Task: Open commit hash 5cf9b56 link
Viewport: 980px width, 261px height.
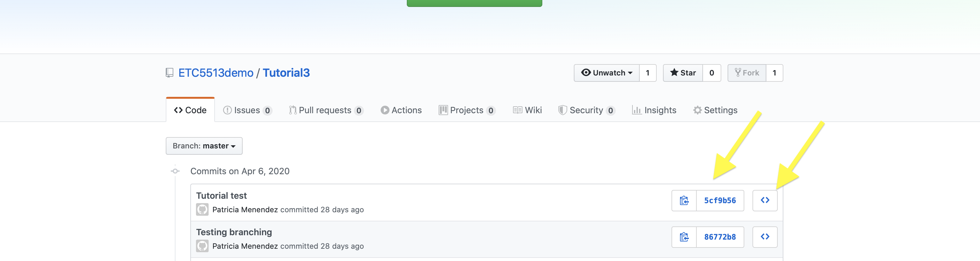Action: tap(720, 200)
